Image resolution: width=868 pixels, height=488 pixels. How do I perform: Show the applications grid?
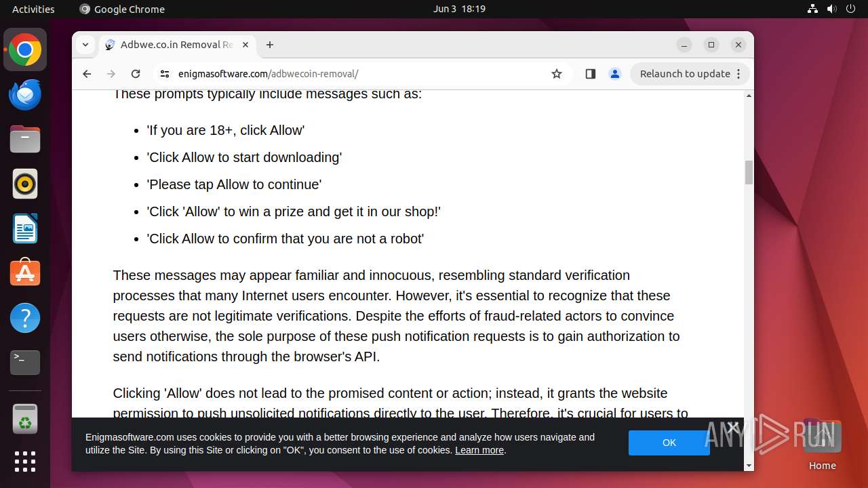[x=25, y=462]
